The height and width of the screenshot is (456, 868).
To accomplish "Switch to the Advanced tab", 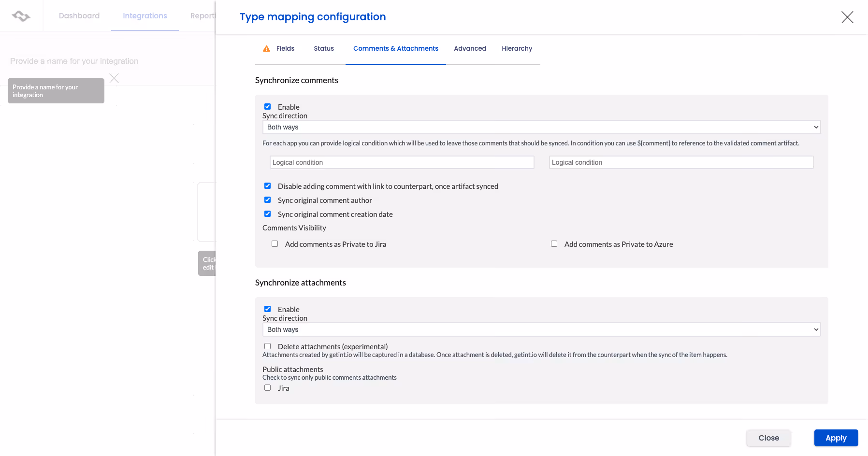I will pos(469,48).
